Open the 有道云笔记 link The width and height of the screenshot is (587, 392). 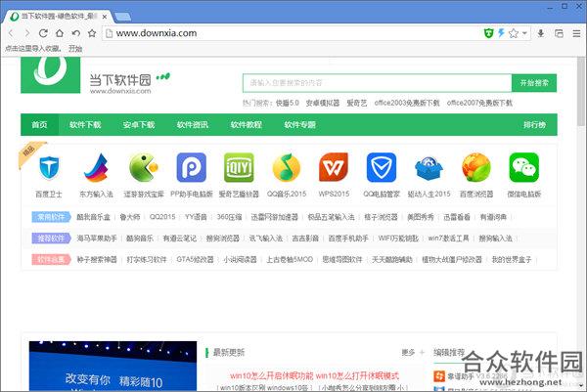[179, 239]
